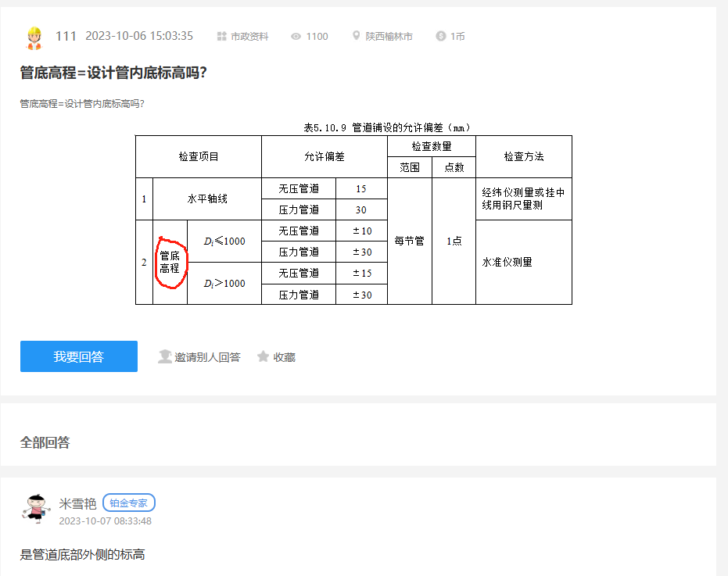728x576 pixels.
Task: Open the pipeline tolerance table image
Action: [353, 213]
